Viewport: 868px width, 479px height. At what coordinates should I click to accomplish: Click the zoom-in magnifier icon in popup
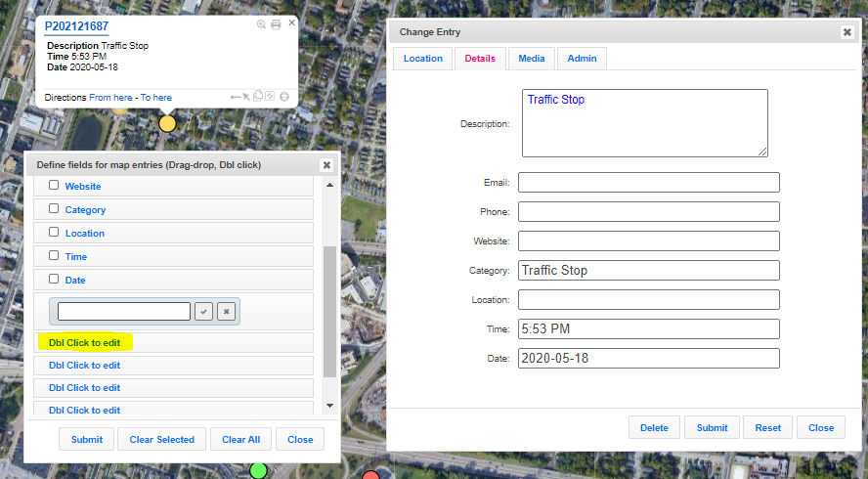pos(261,24)
